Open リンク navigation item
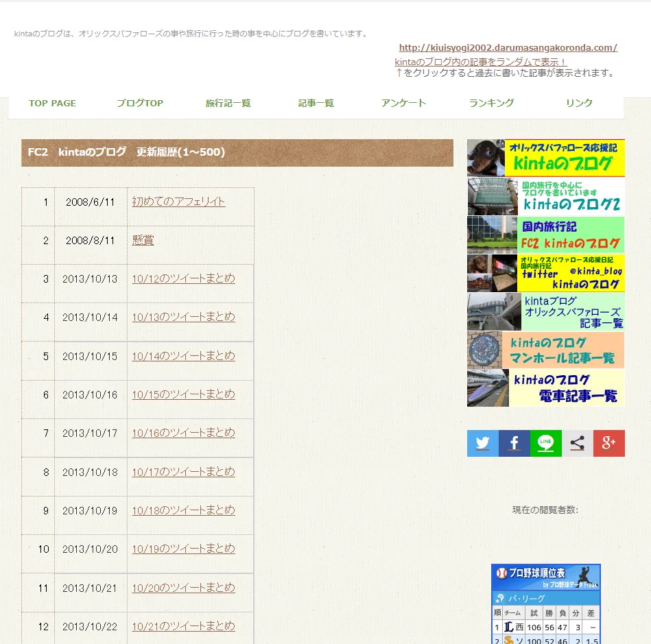The image size is (651, 644). [x=579, y=103]
